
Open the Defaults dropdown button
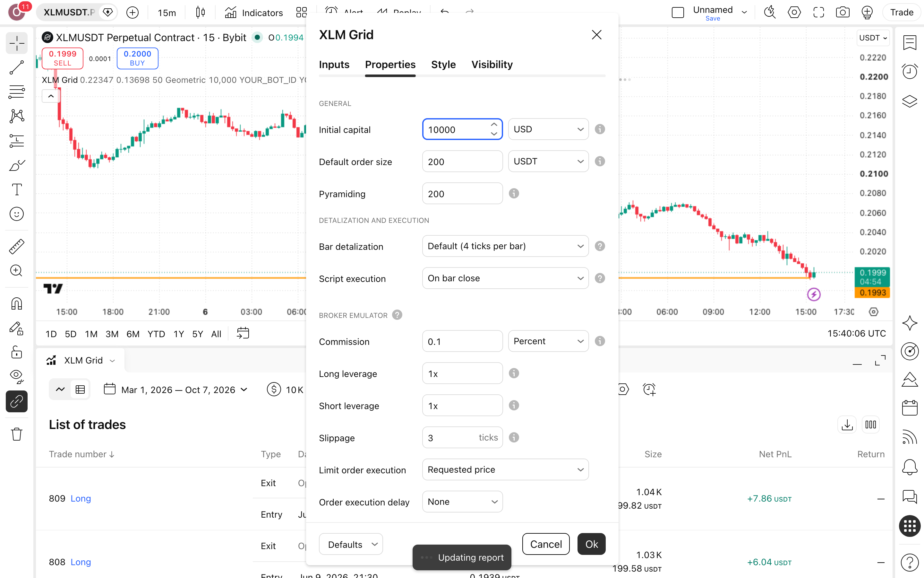click(351, 544)
